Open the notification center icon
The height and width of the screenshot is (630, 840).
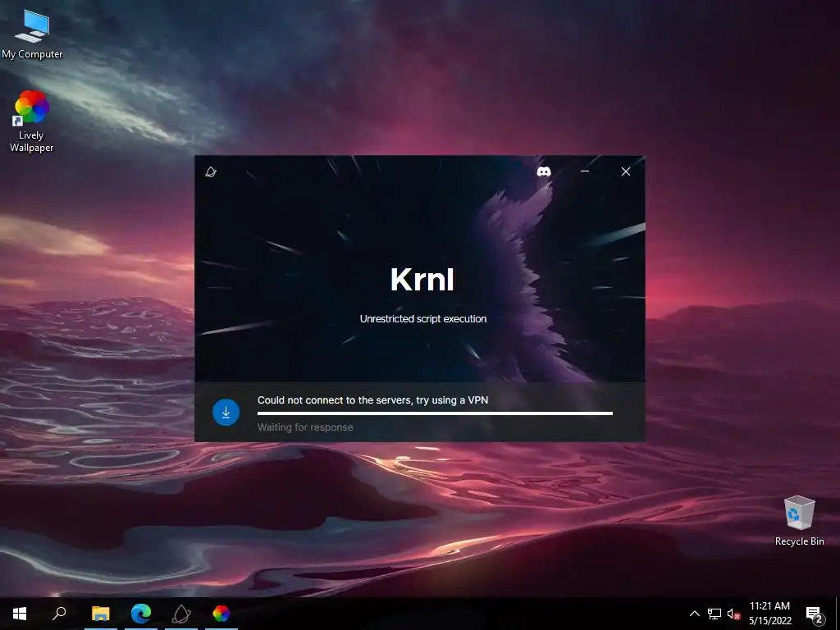tap(815, 614)
